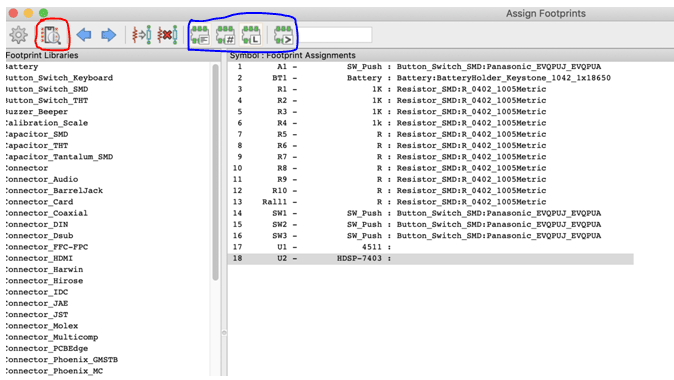Screen dimensions: 674x380
Task: Toggle filter by symbol footprint filters
Action: 200,35
